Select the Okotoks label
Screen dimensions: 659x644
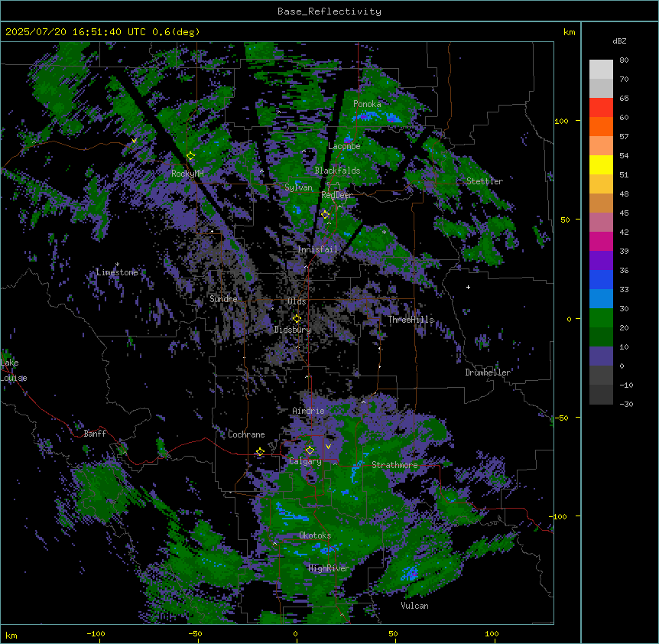[x=315, y=535]
